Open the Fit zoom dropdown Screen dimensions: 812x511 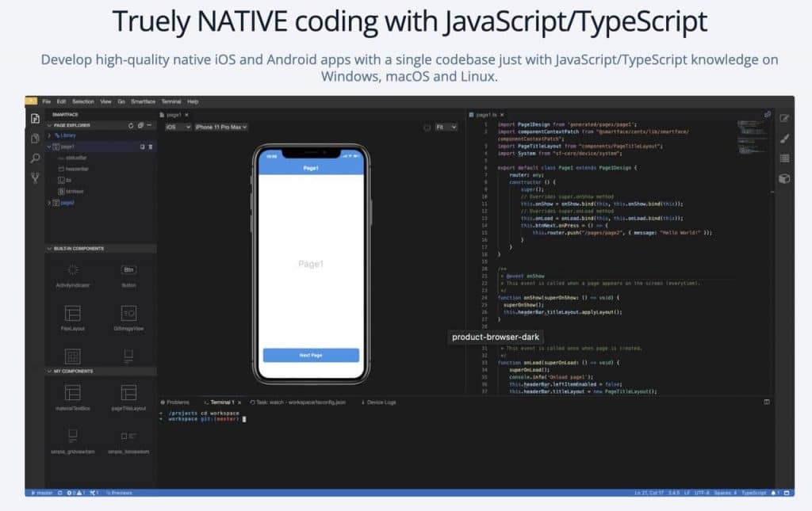coord(446,127)
